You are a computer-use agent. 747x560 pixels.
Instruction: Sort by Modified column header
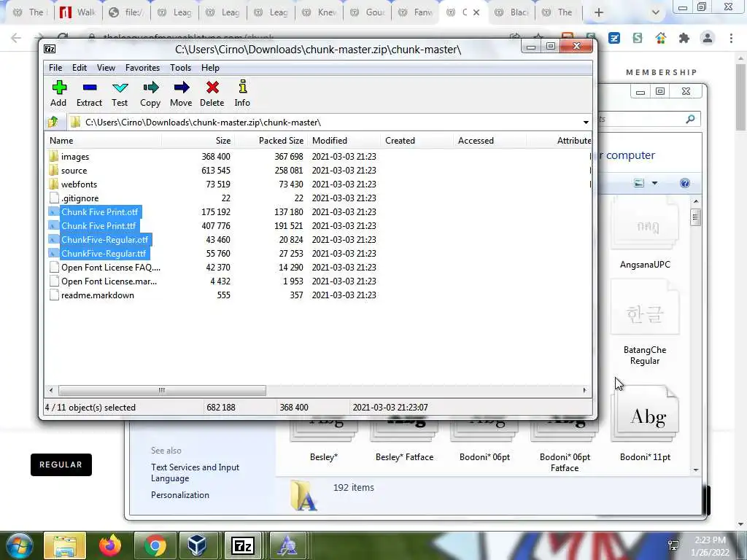coord(344,141)
